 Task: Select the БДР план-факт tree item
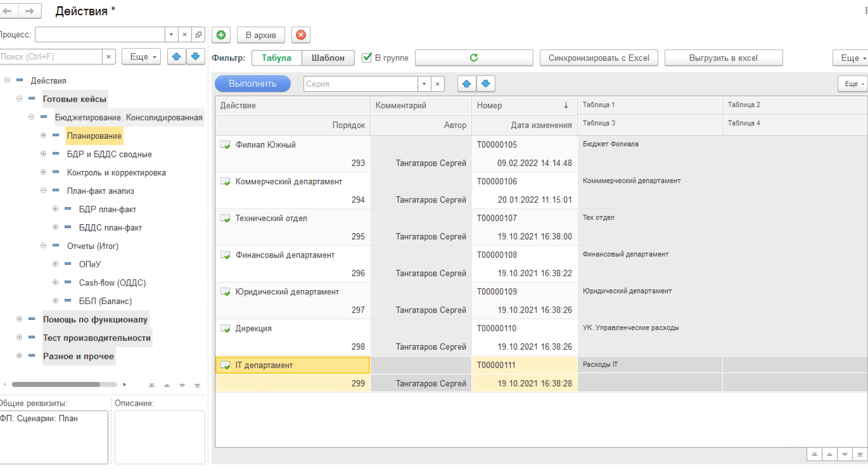click(x=108, y=209)
